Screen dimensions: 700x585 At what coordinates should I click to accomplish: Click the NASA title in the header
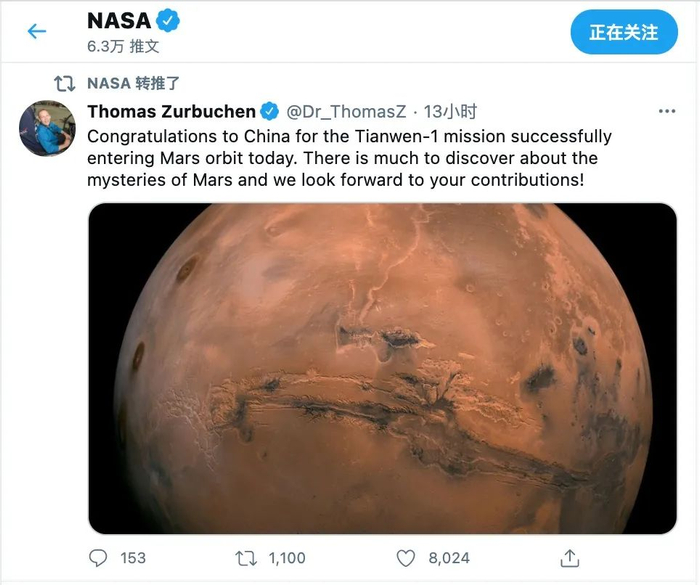pyautogui.click(x=119, y=20)
